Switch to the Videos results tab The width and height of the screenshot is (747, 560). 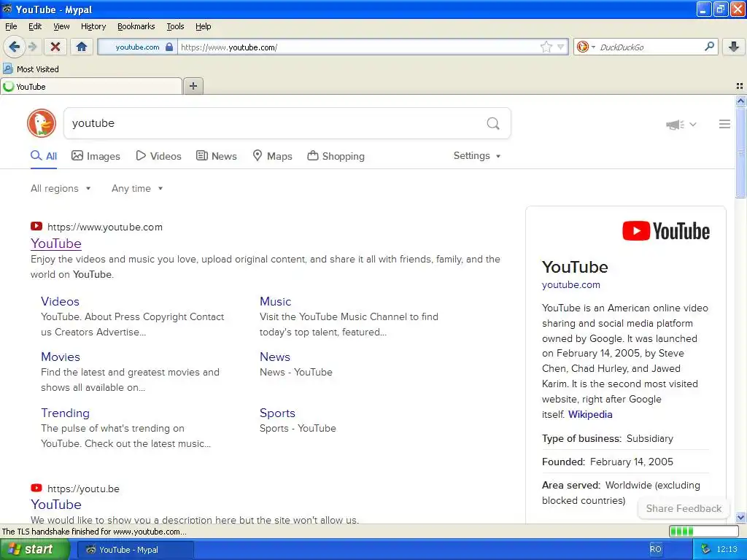(158, 156)
